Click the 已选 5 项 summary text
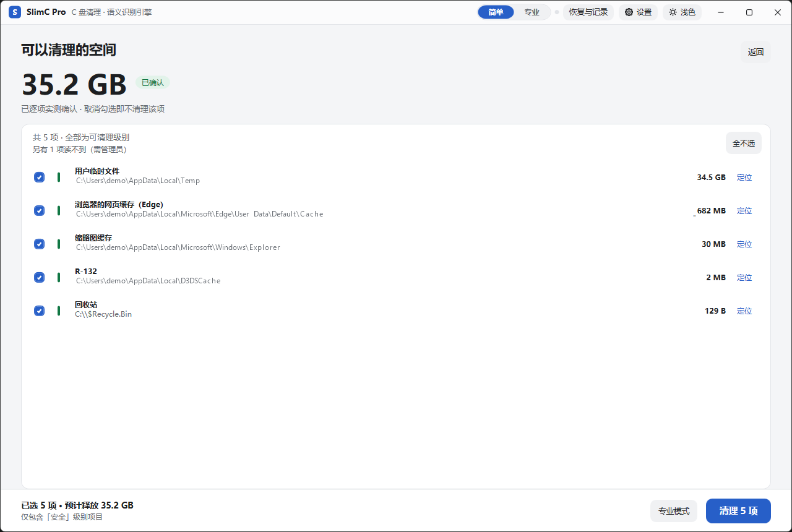Image resolution: width=792 pixels, height=532 pixels. pyautogui.click(x=77, y=505)
